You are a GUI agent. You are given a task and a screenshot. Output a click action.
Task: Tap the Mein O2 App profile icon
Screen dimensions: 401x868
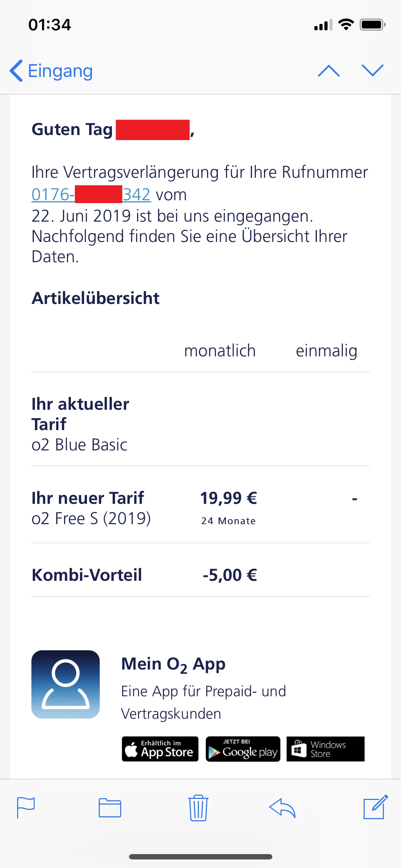click(x=66, y=684)
